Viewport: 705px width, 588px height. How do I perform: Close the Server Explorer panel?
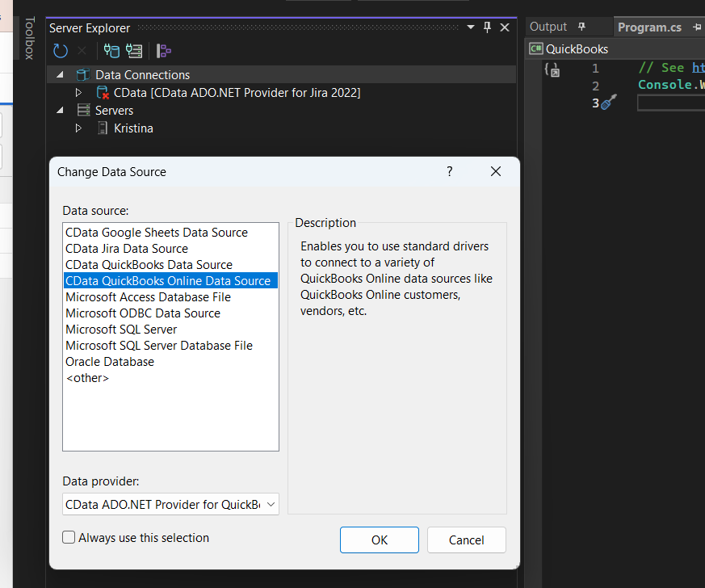(505, 27)
